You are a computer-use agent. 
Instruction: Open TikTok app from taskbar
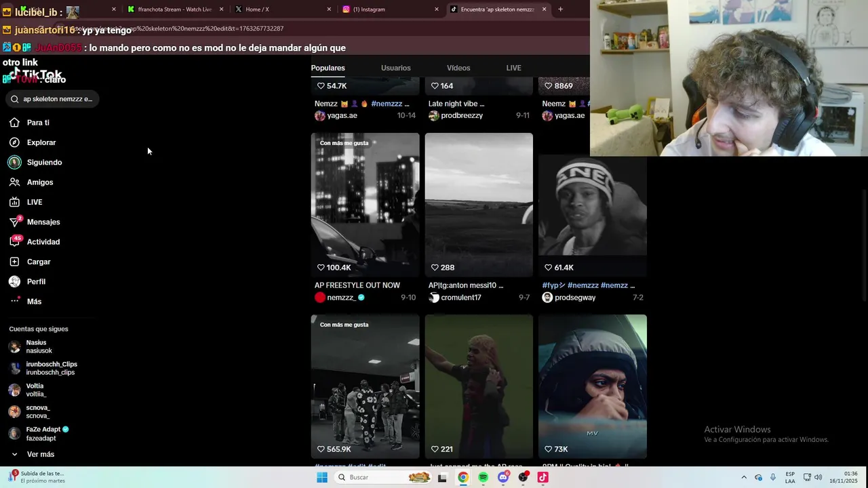pyautogui.click(x=542, y=477)
